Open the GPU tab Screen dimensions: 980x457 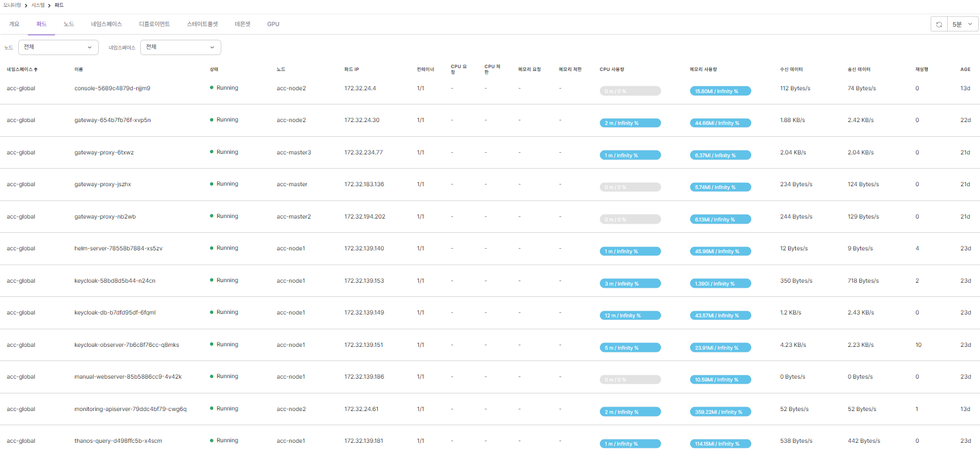[273, 24]
